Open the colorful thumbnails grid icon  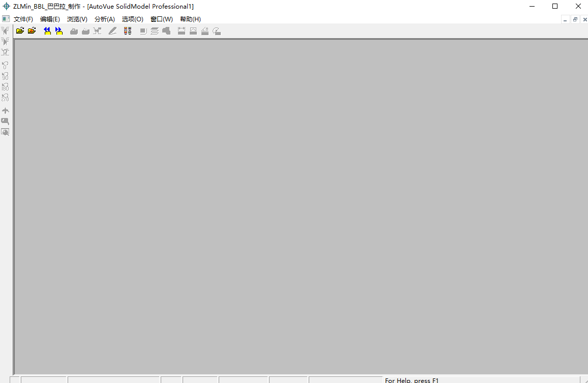tap(128, 31)
